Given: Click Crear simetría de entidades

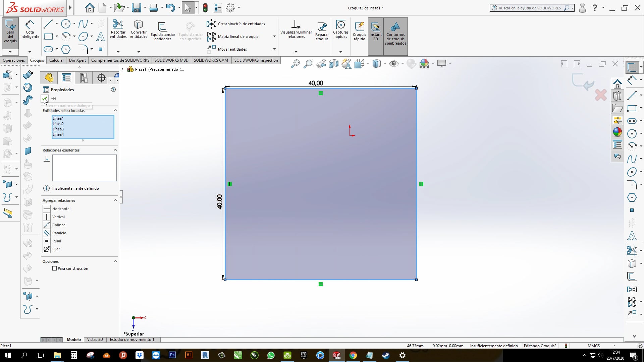Looking at the screenshot, I should click(236, 24).
